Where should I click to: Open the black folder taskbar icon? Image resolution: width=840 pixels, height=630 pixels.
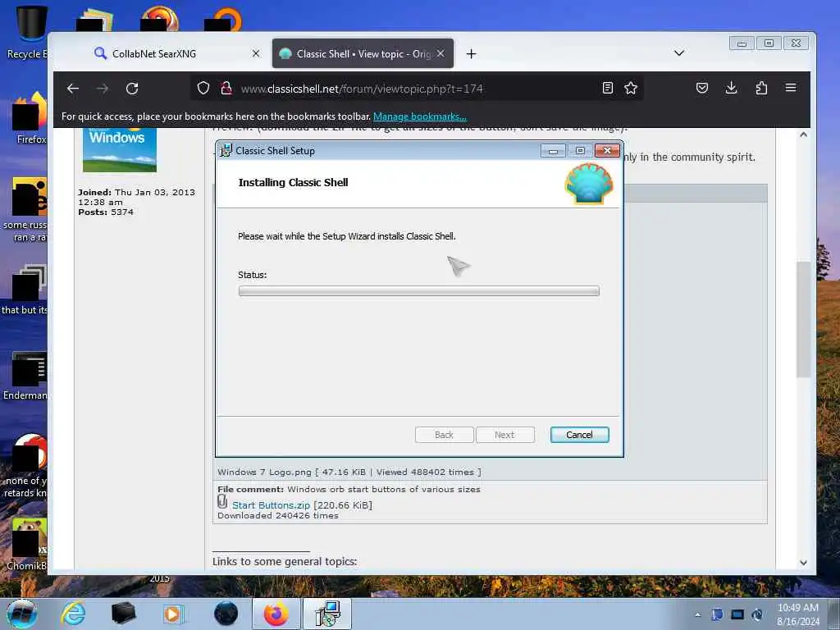click(x=124, y=614)
